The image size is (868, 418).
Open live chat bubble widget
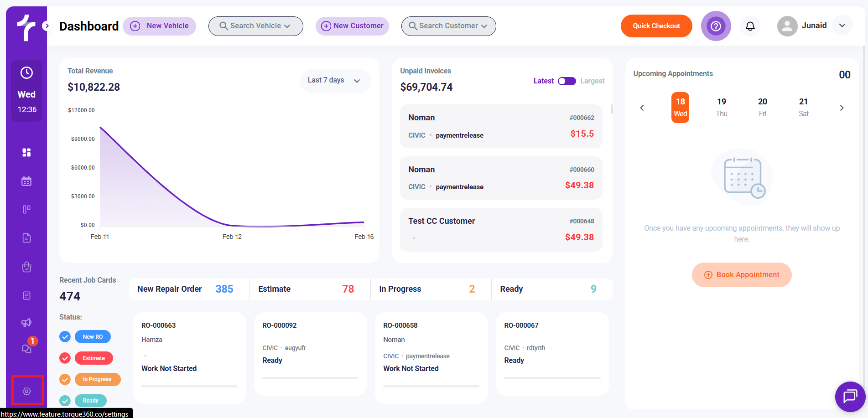[x=850, y=396]
